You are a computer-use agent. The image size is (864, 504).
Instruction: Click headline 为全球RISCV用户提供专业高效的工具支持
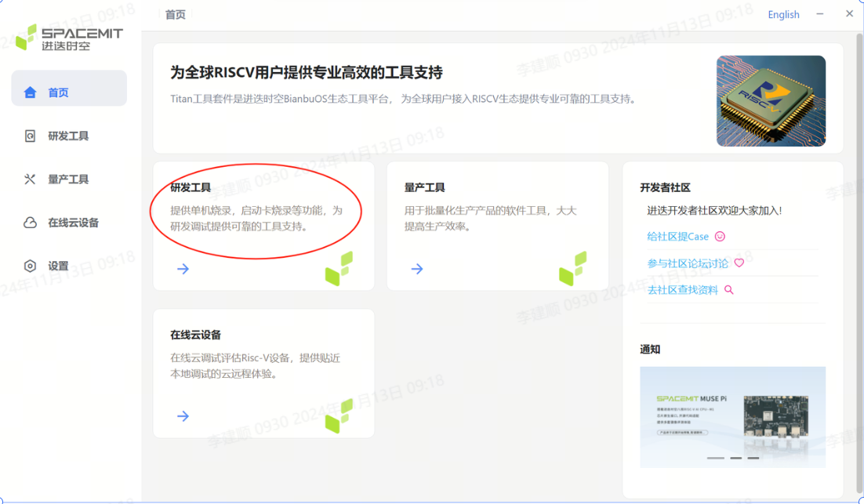(x=307, y=72)
